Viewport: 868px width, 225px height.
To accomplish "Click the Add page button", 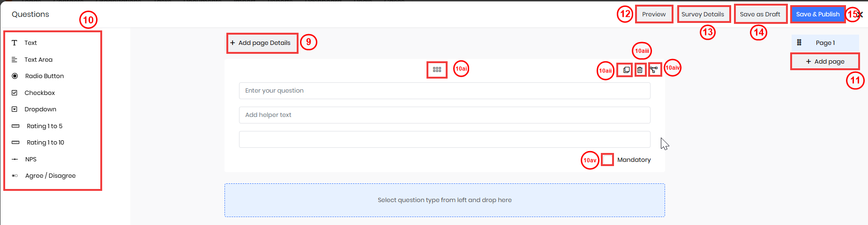I will [x=825, y=61].
